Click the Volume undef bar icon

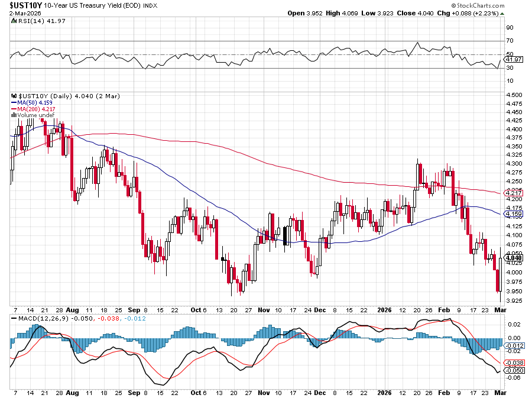coord(13,115)
